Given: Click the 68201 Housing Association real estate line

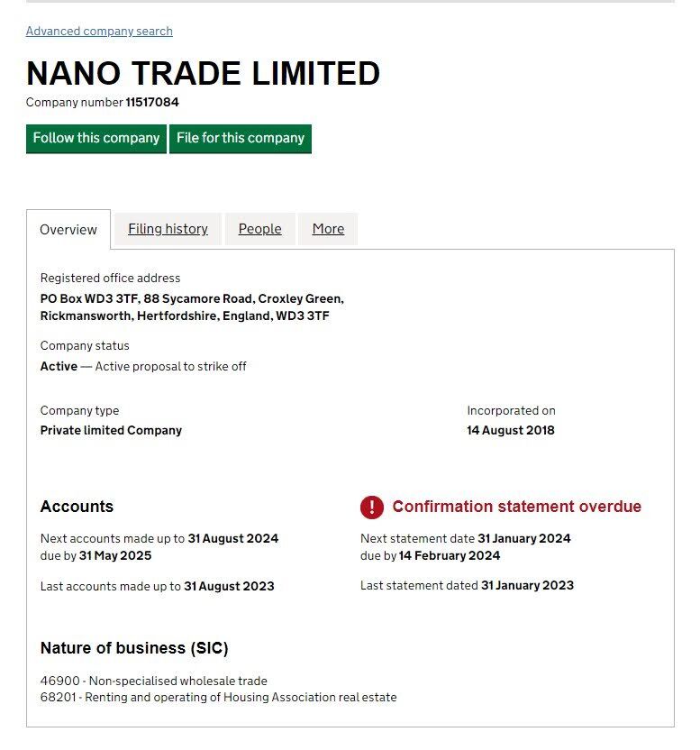Looking at the screenshot, I should tap(218, 698).
